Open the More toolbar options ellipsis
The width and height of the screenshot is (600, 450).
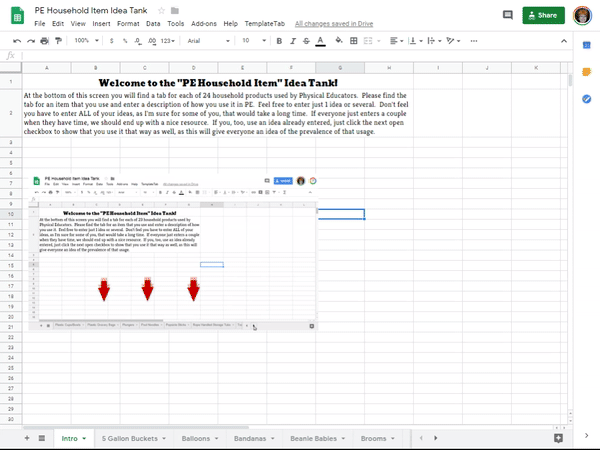pyautogui.click(x=474, y=41)
